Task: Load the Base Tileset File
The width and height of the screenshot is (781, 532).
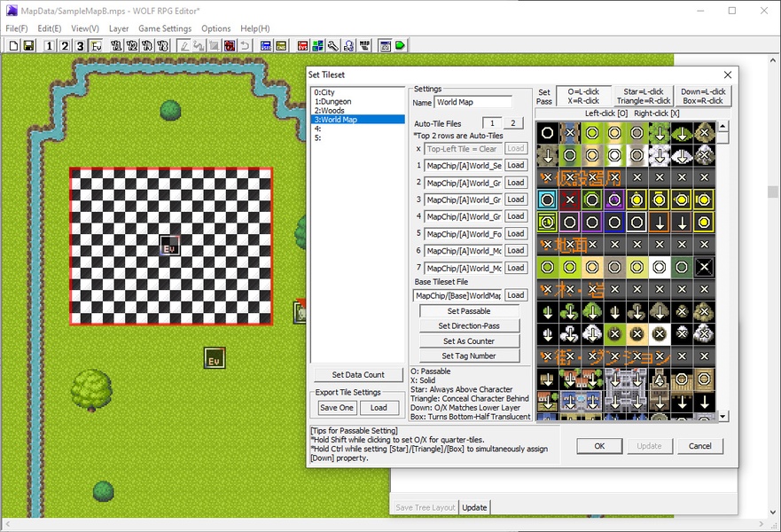Action: click(x=516, y=295)
